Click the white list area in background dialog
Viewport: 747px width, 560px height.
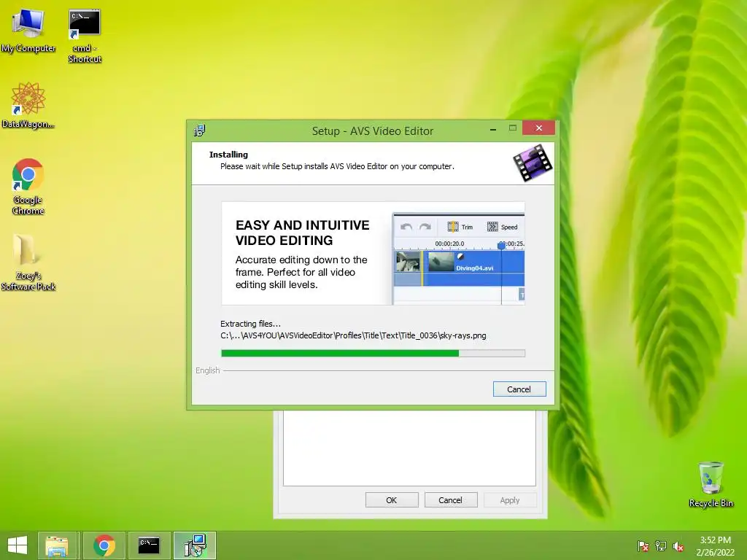(x=409, y=448)
